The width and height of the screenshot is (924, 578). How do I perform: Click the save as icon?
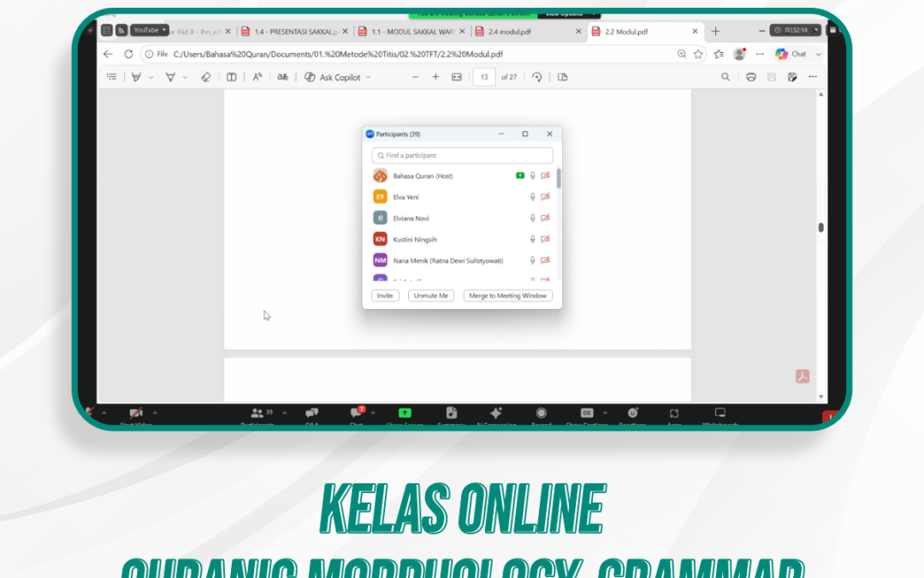pos(792,77)
